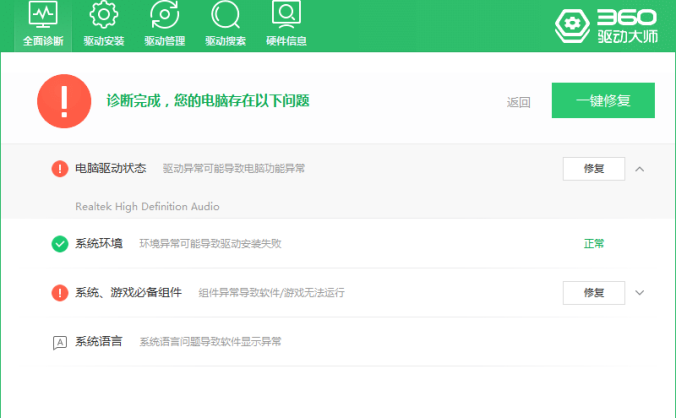Click the 组件异常导致软件/游戏无法运行 description
This screenshot has height=418, width=676.
[x=272, y=293]
